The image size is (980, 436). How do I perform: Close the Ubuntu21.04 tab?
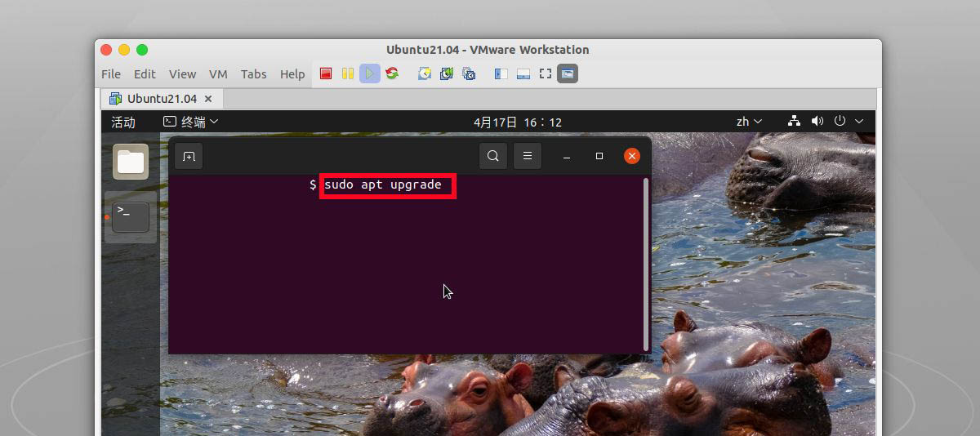pyautogui.click(x=208, y=99)
